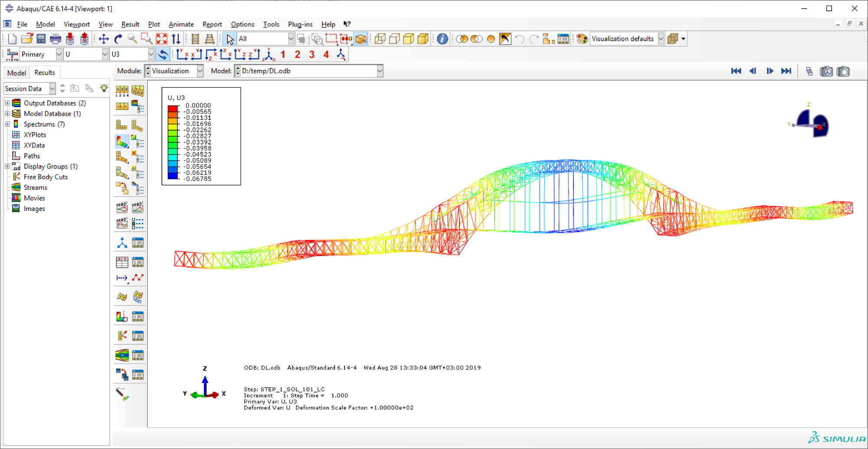
Task: Expand the Output Databases tree node
Action: [x=7, y=103]
